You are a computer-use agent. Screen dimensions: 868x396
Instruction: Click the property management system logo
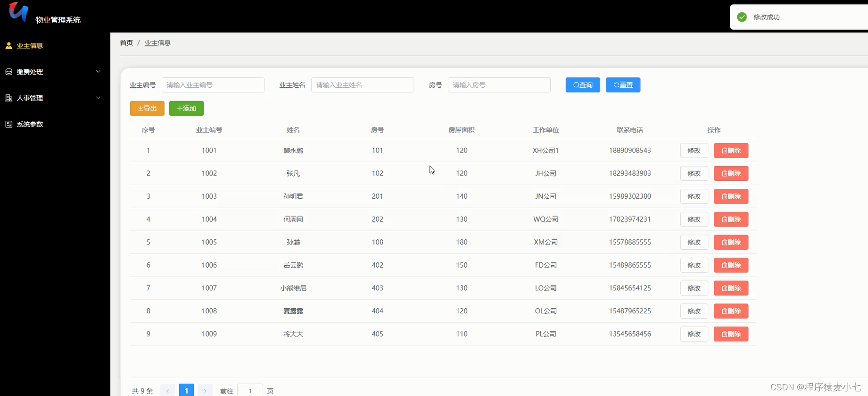point(18,11)
